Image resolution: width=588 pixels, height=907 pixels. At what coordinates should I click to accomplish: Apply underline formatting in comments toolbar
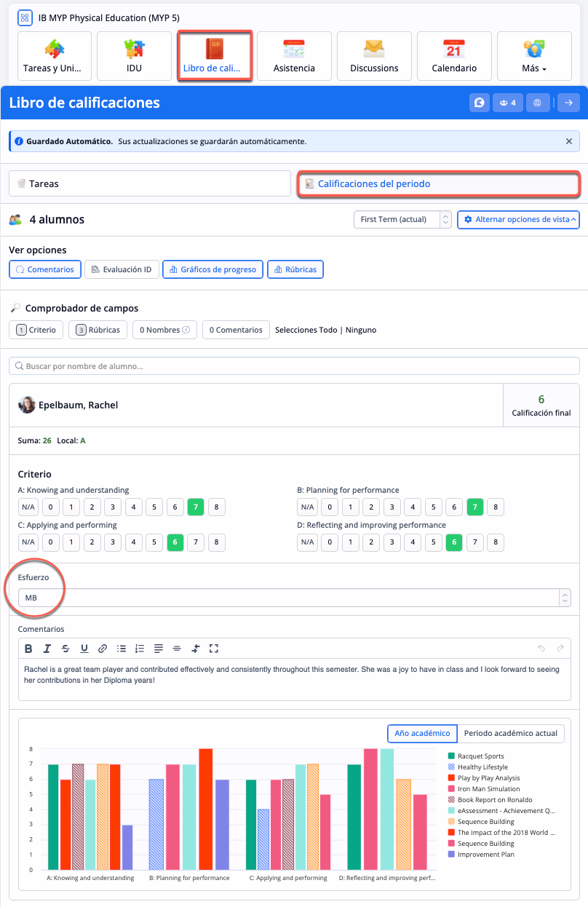point(84,648)
